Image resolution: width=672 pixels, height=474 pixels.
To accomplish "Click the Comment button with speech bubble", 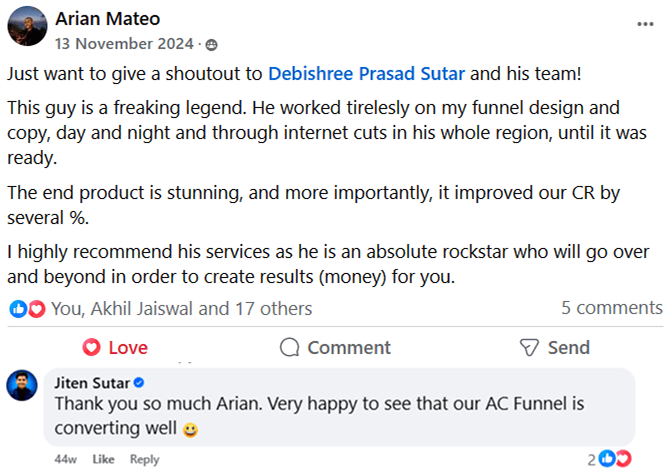I will coord(335,347).
